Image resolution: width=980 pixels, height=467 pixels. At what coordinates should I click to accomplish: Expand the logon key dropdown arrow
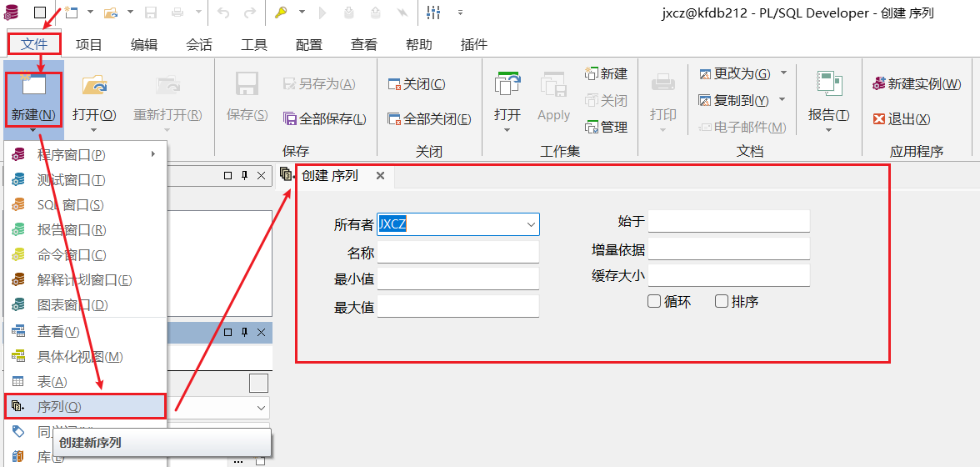pos(302,12)
